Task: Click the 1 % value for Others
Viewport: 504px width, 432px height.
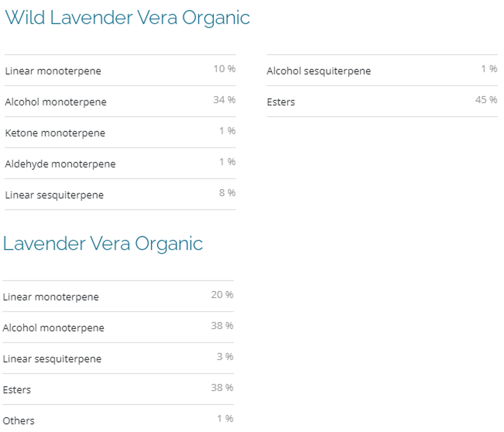Action: point(224,419)
